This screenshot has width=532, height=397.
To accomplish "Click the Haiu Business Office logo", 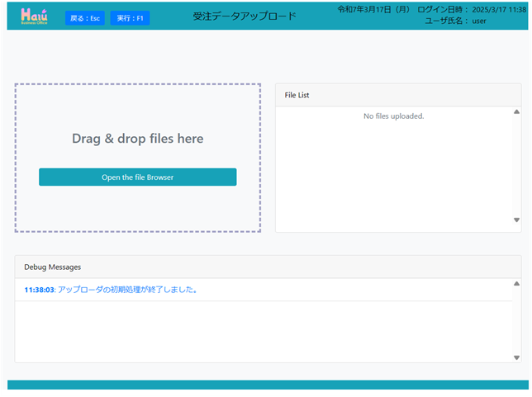I will pos(34,17).
